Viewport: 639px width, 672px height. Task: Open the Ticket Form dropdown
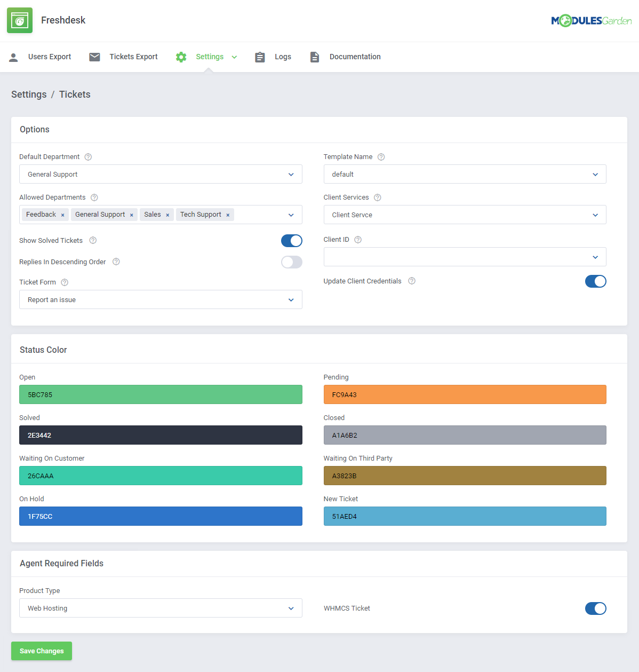tap(161, 299)
